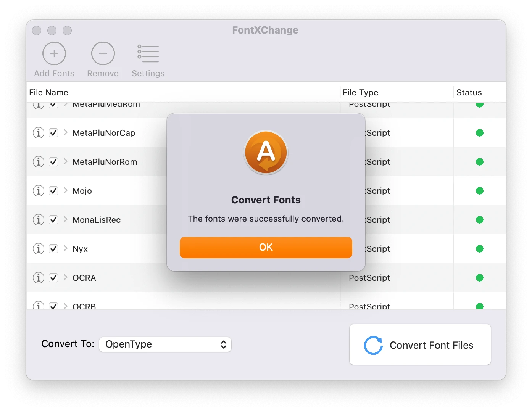Click the green status dot for Mojo
This screenshot has width=532, height=412.
pos(480,191)
